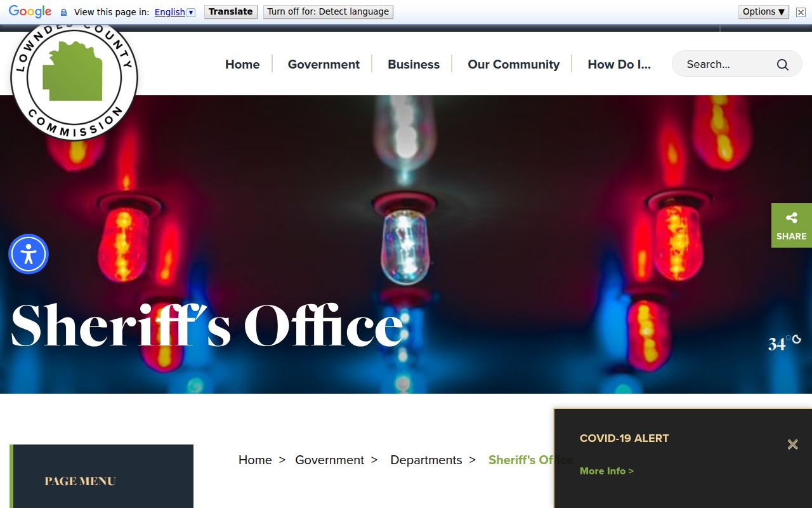812x508 pixels.
Task: Open the Business nav menu
Action: pos(414,64)
